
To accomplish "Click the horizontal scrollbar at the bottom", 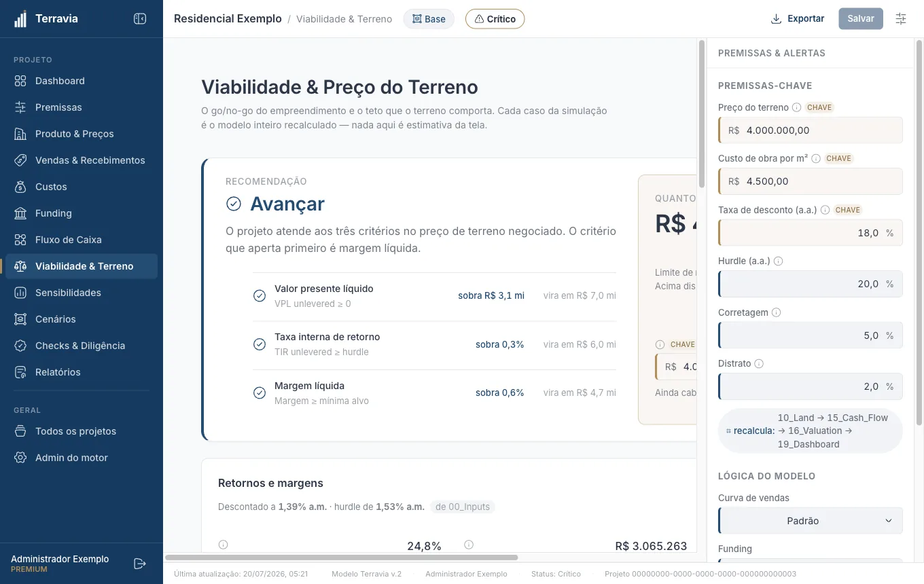I will pyautogui.click(x=342, y=558).
